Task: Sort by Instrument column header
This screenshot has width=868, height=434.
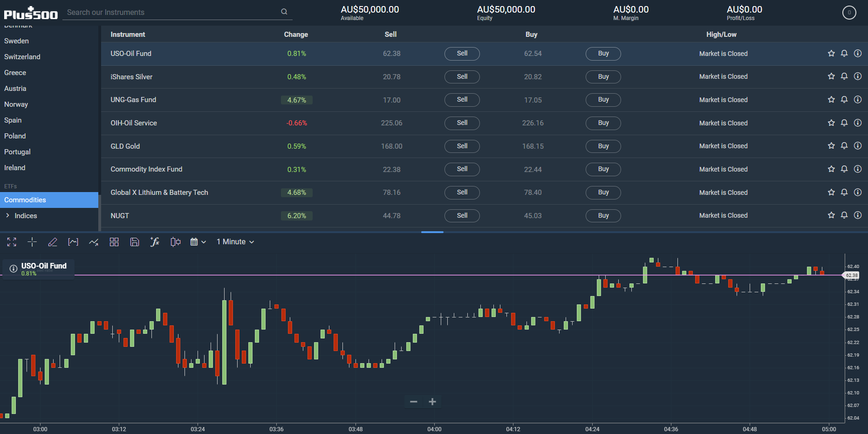Action: pyautogui.click(x=128, y=34)
